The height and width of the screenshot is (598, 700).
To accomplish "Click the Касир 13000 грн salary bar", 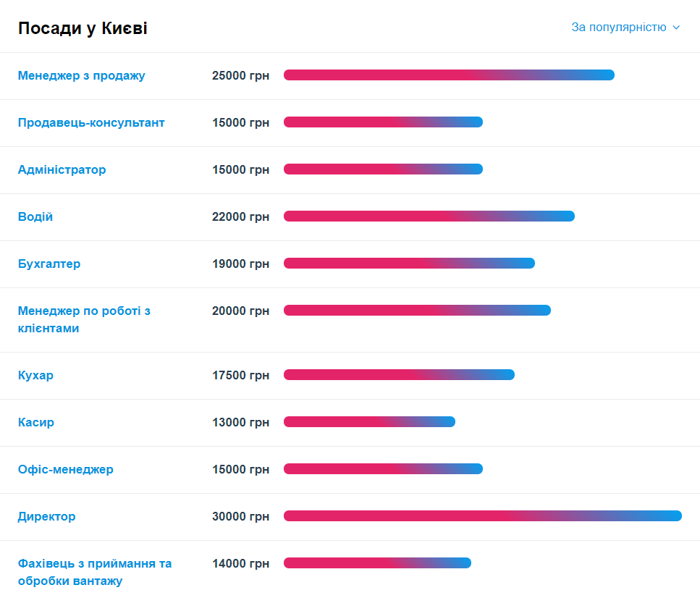I will click(x=369, y=421).
